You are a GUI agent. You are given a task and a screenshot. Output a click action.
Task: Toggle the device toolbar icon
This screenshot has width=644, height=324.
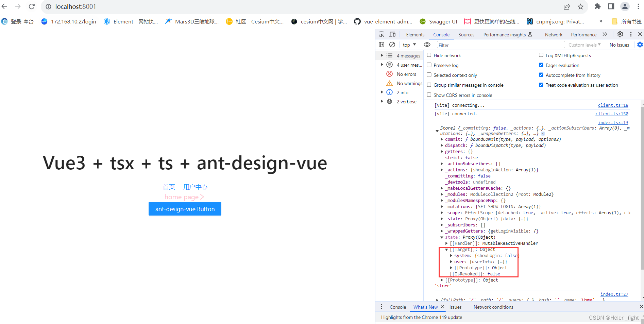[392, 34]
